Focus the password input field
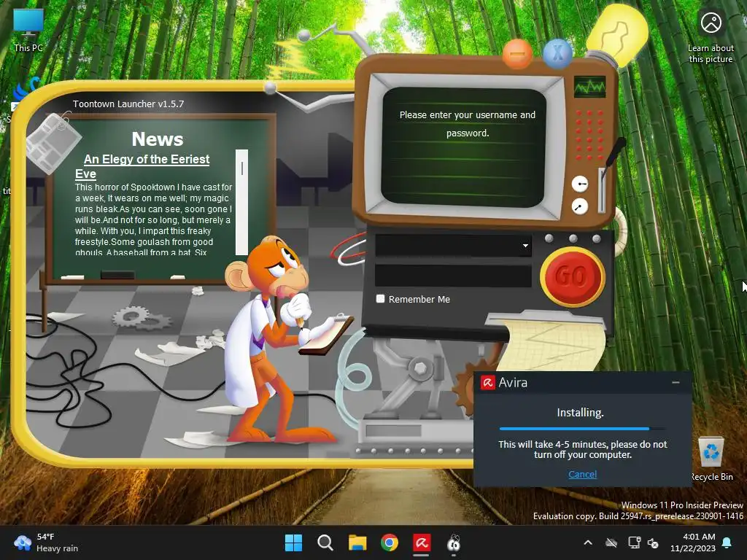747x560 pixels. coord(453,276)
